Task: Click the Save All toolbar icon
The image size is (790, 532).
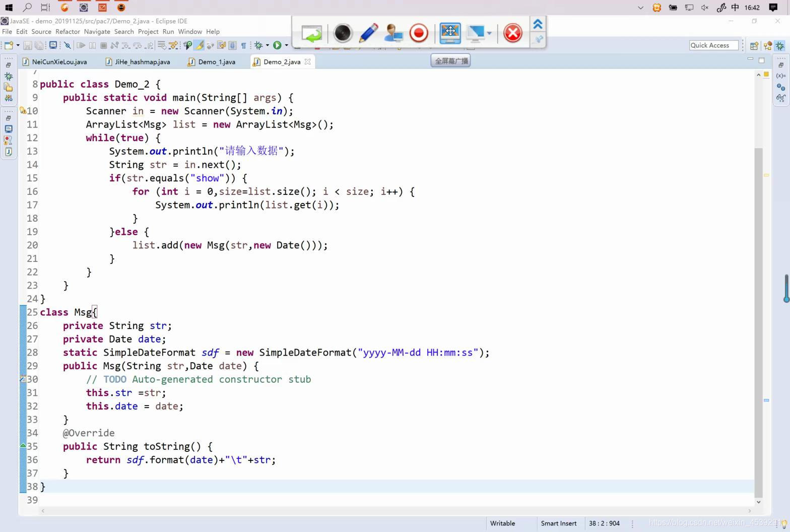Action: pos(39,45)
